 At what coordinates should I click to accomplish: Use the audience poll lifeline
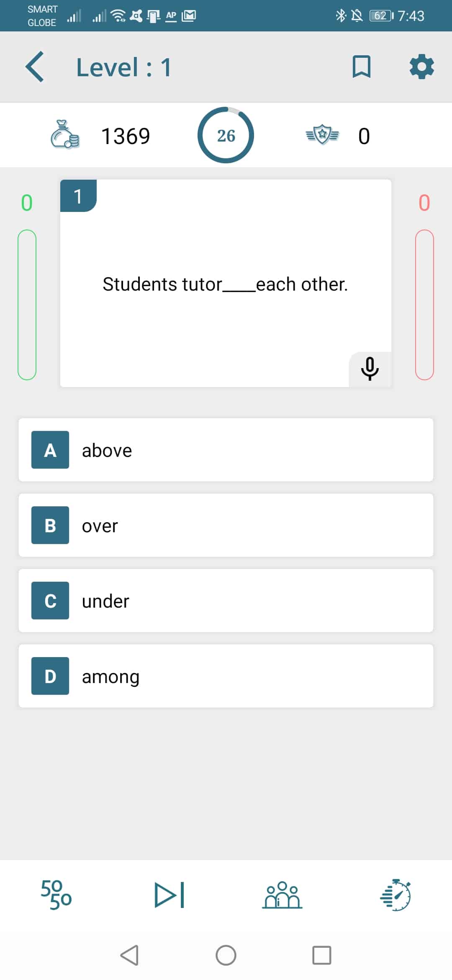pos(282,895)
